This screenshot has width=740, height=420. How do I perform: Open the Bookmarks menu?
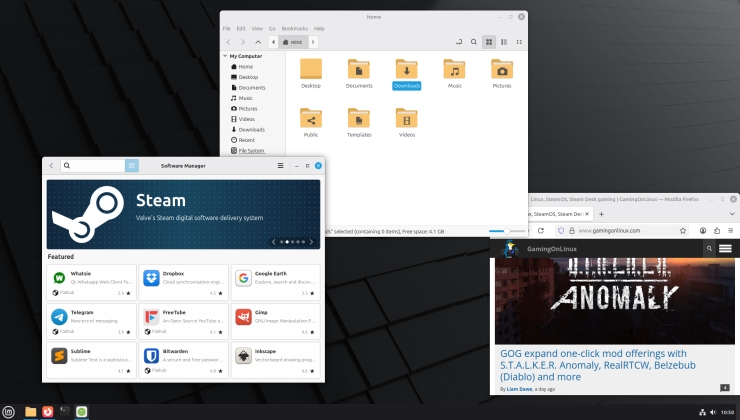(296, 28)
